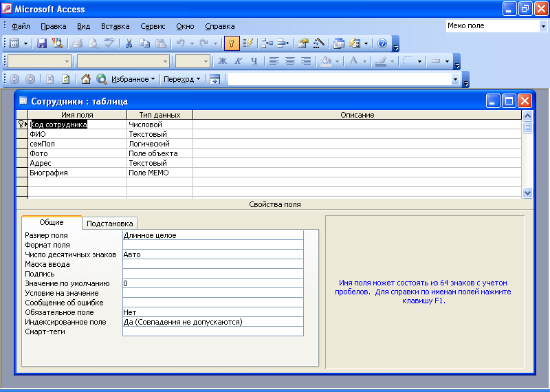The width and height of the screenshot is (550, 392).
Task: Click the 'Логический' data type cell
Action: (159, 144)
